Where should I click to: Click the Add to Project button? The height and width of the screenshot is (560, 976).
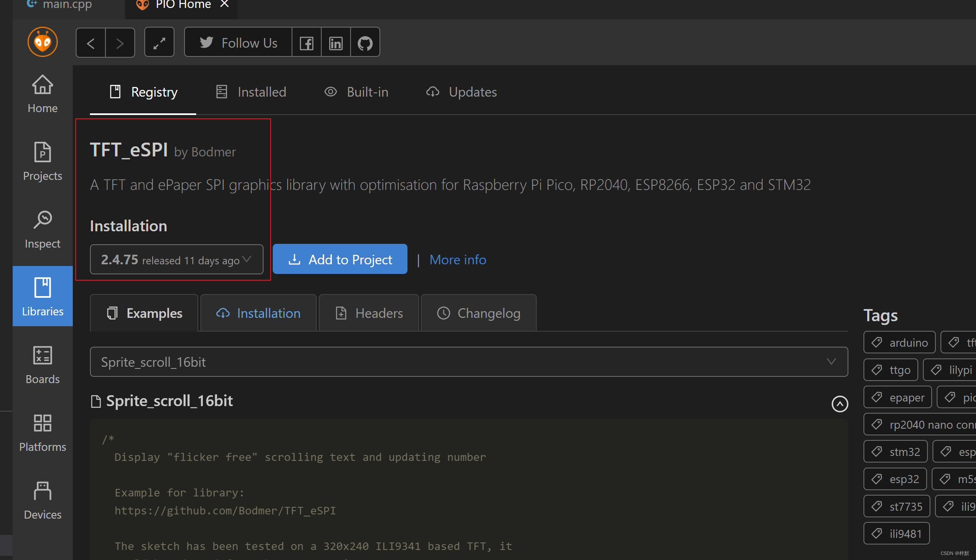tap(340, 259)
